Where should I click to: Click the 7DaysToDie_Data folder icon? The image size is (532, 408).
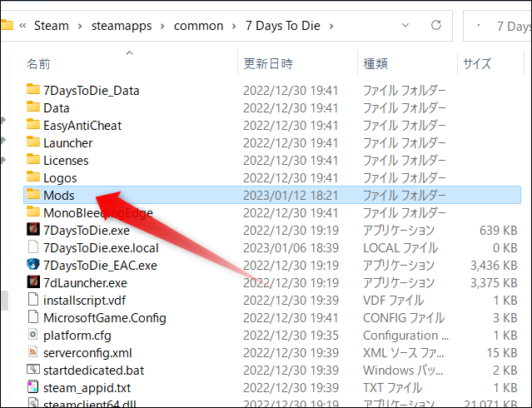pos(33,89)
